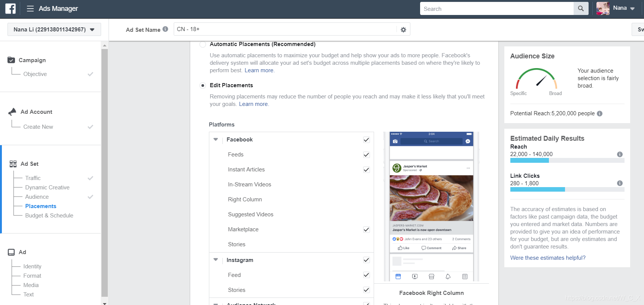644x305 pixels.
Task: Open Identity under Ad
Action: (x=32, y=266)
